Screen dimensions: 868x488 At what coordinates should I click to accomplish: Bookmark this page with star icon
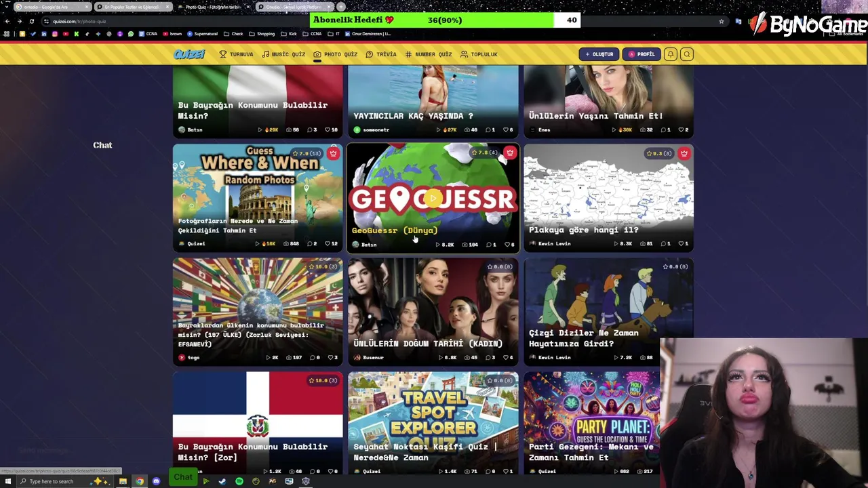pyautogui.click(x=721, y=21)
